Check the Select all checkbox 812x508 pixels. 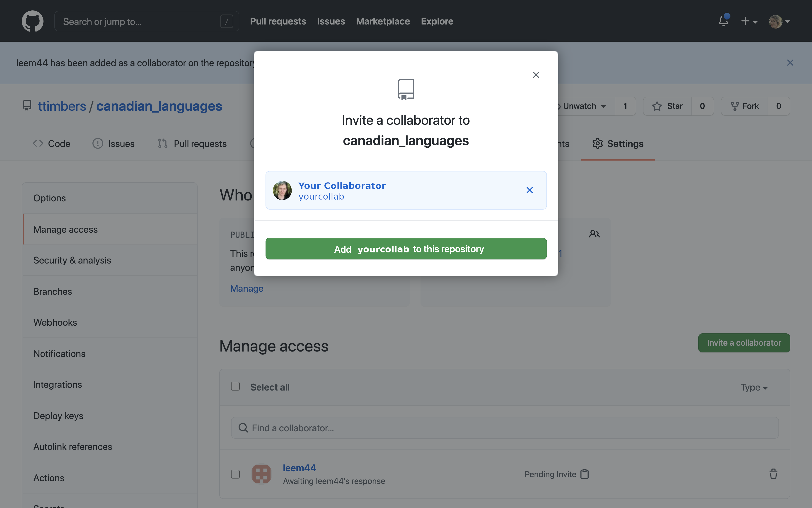tap(235, 386)
